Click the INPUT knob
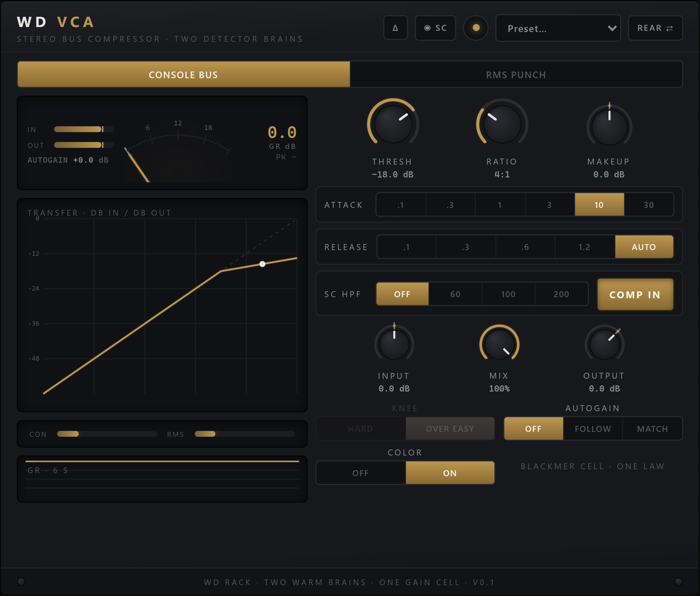 click(x=394, y=343)
